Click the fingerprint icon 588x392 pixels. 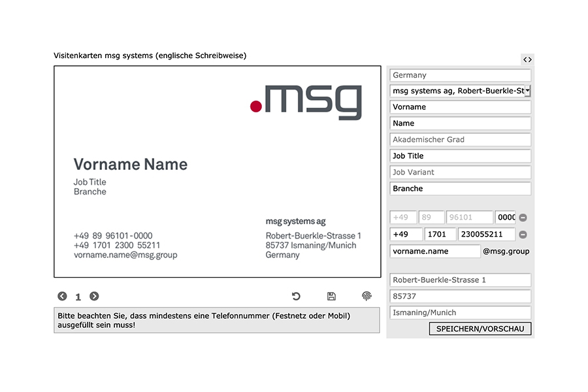367,296
